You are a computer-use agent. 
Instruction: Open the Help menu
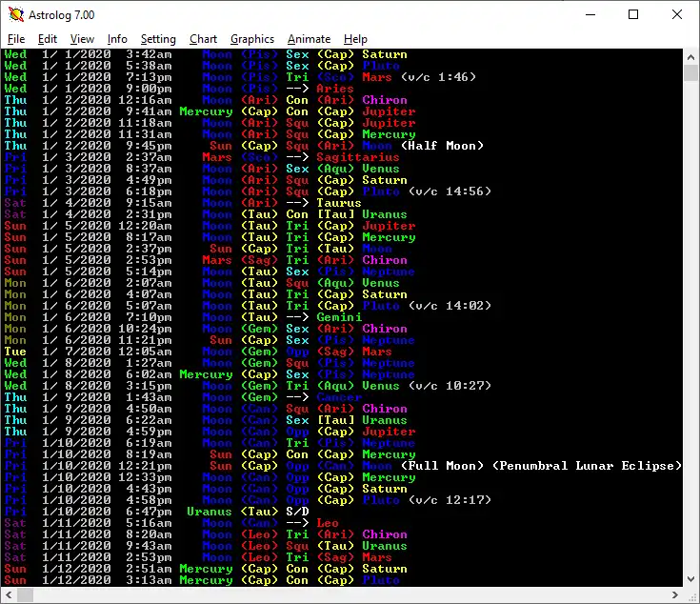(x=355, y=39)
